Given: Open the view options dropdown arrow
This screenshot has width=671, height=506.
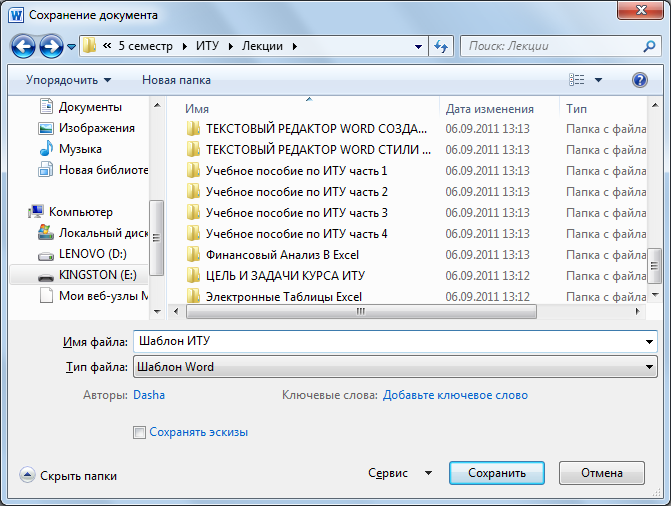Looking at the screenshot, I should coord(598,80).
